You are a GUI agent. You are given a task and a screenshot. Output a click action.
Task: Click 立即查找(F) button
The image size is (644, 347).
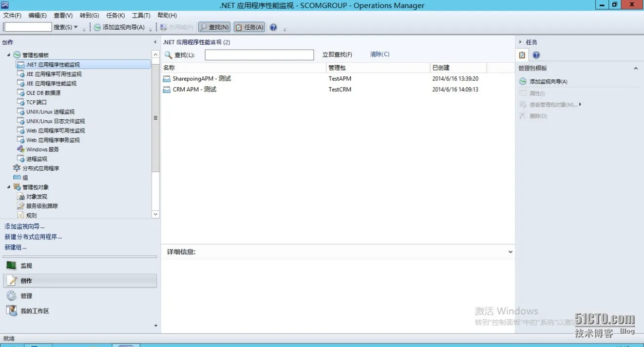(x=337, y=55)
